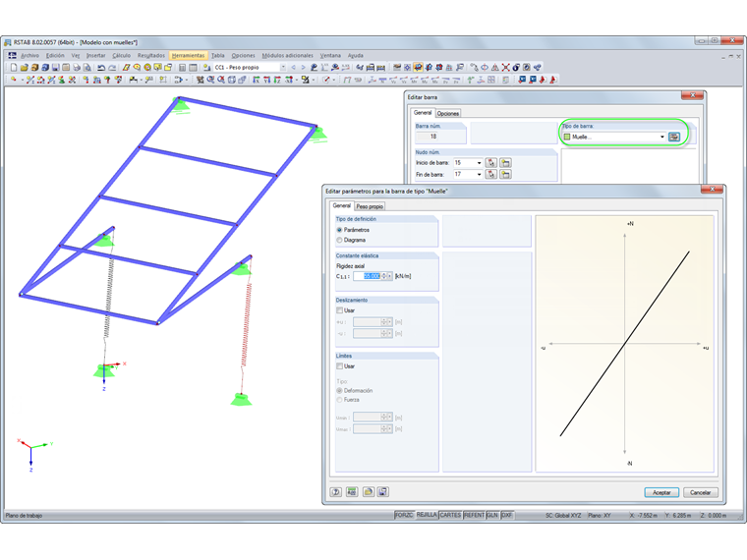This screenshot has width=747, height=560.
Task: Click the Undo arrow icon
Action: (x=101, y=68)
